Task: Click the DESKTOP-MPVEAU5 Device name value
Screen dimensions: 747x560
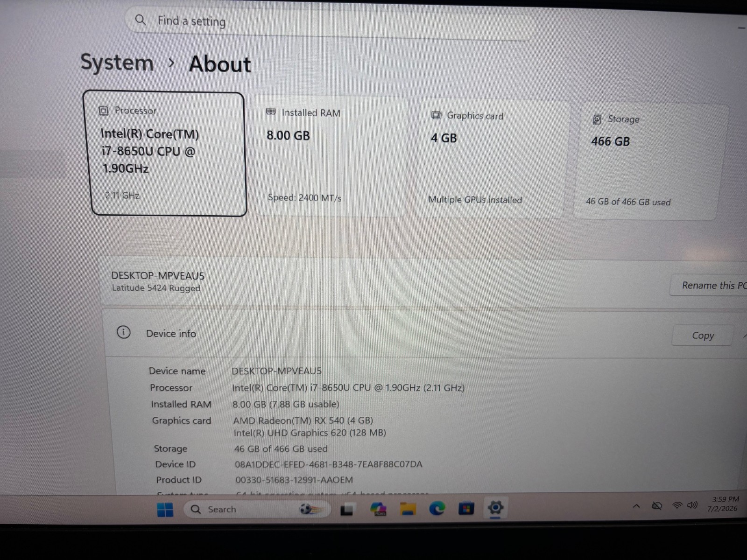Action: coord(277,371)
